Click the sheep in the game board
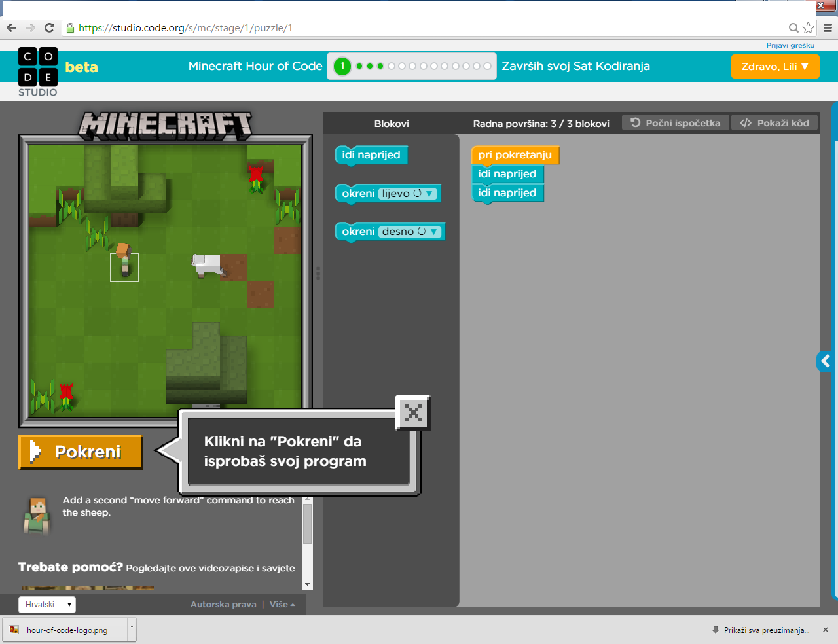The image size is (838, 644). tap(208, 265)
